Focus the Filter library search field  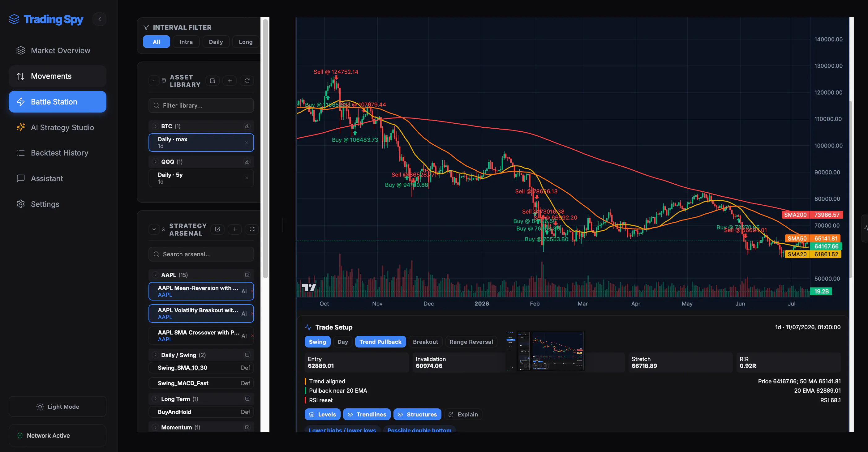(201, 105)
